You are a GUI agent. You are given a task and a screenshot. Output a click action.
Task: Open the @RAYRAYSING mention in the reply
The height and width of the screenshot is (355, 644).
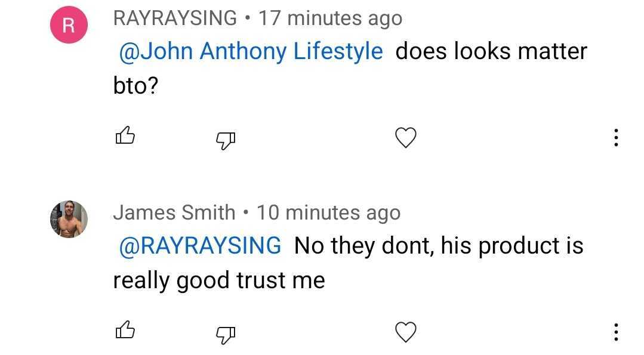pos(201,245)
